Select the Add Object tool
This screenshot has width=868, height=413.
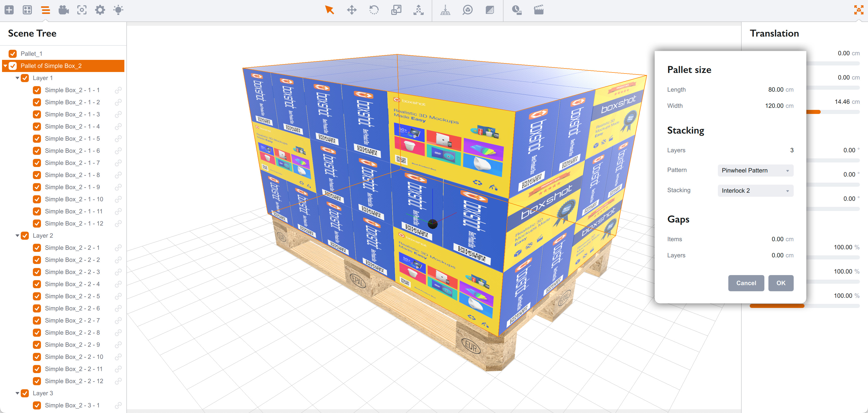click(x=9, y=10)
